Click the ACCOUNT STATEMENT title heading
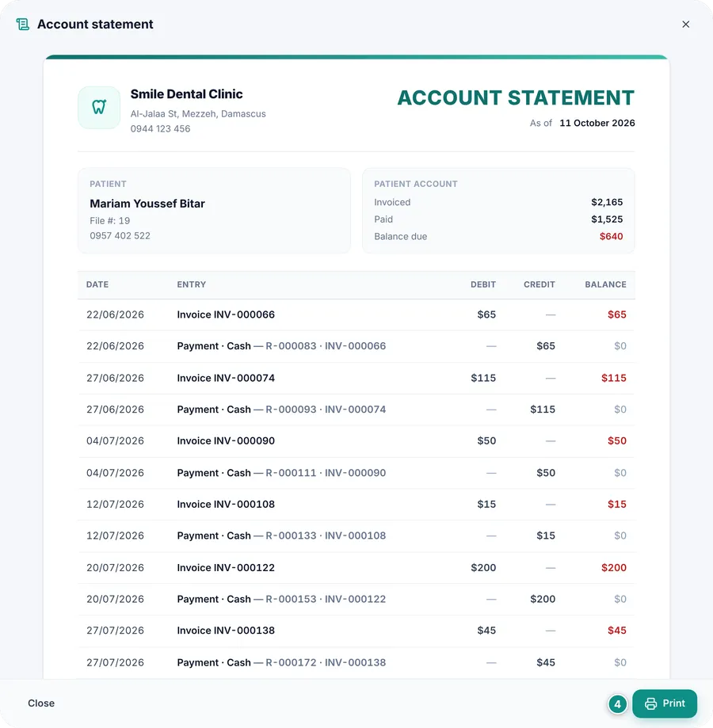 [516, 98]
